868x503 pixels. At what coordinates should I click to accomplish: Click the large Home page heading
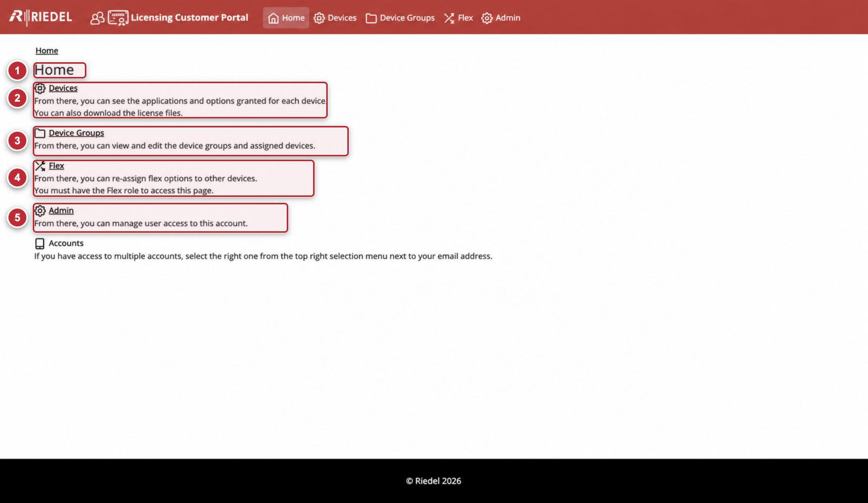point(54,70)
